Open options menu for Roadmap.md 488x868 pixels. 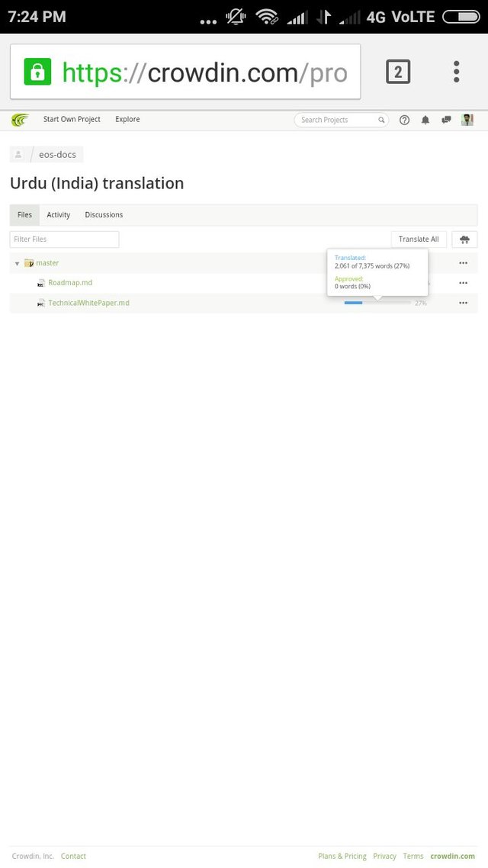click(x=463, y=283)
